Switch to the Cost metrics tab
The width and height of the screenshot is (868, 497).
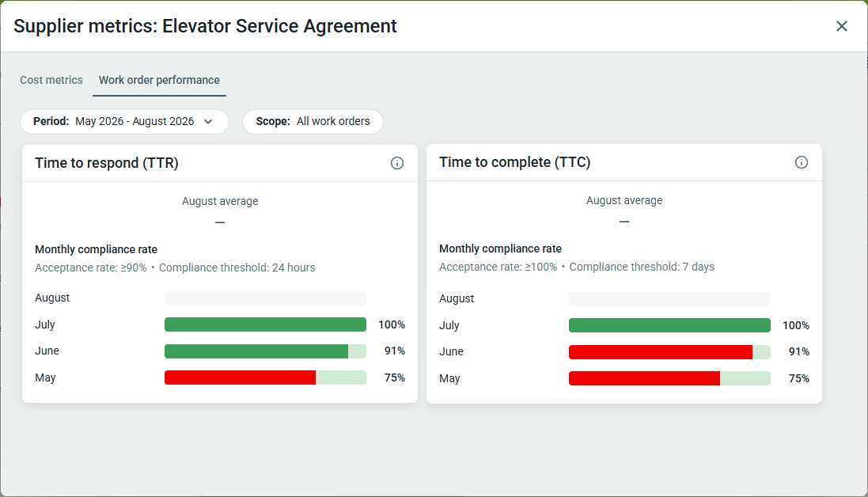coord(51,80)
